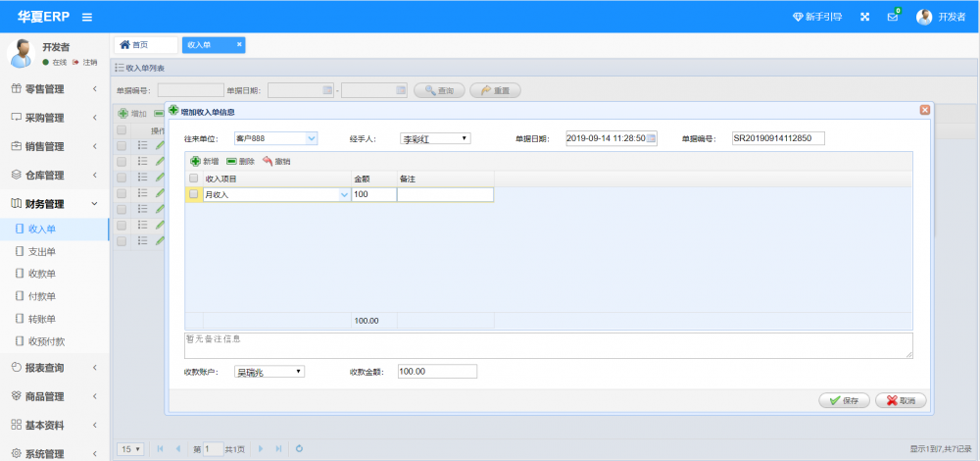Click the 开发者 avatar in top bar

pyautogui.click(x=924, y=17)
